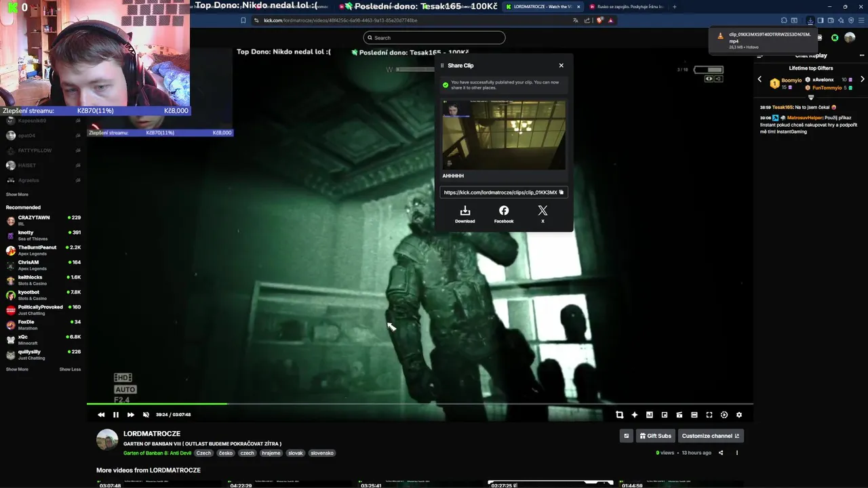Image resolution: width=868 pixels, height=488 pixels.
Task: Toggle mini player mode
Action: [x=679, y=415]
